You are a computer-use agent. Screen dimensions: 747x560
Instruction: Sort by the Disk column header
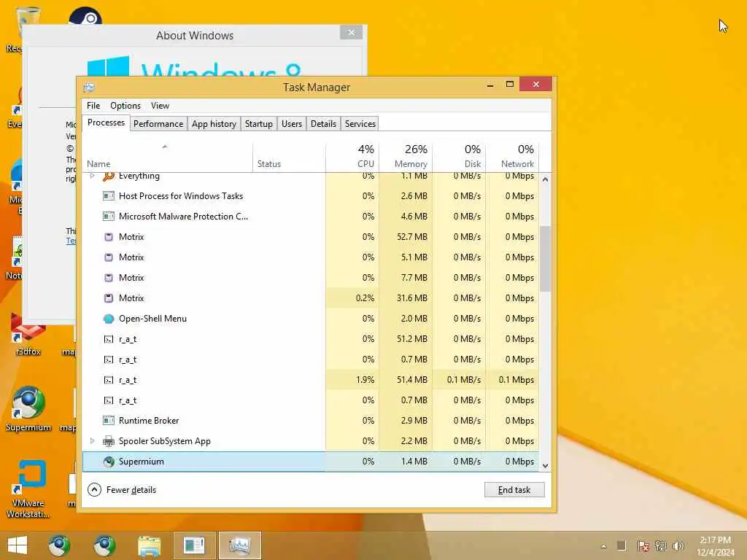[459, 157]
